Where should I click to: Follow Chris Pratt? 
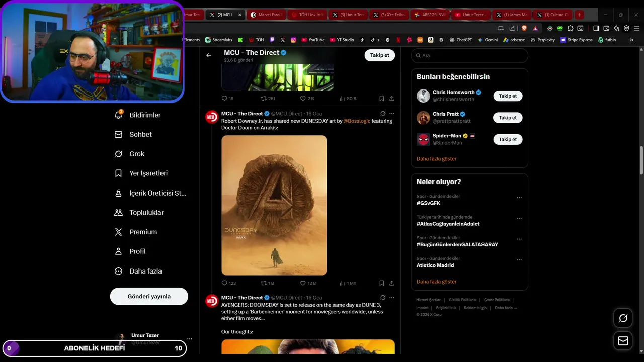(x=508, y=118)
